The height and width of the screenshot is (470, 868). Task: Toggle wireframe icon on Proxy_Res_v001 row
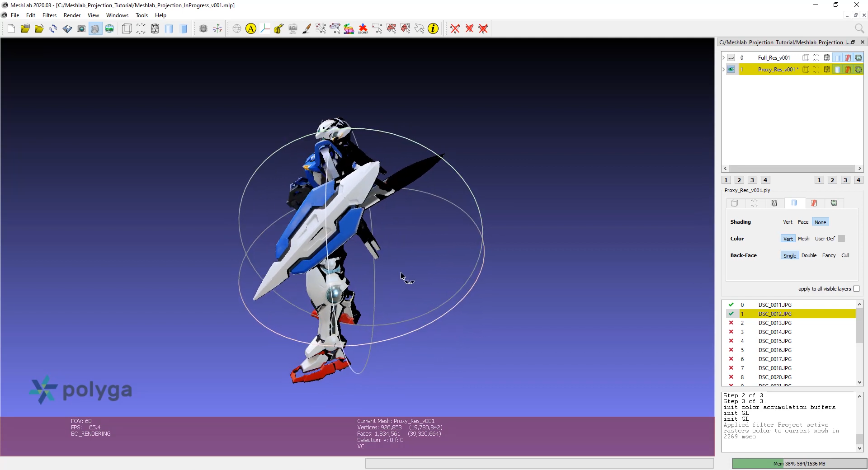tap(827, 70)
